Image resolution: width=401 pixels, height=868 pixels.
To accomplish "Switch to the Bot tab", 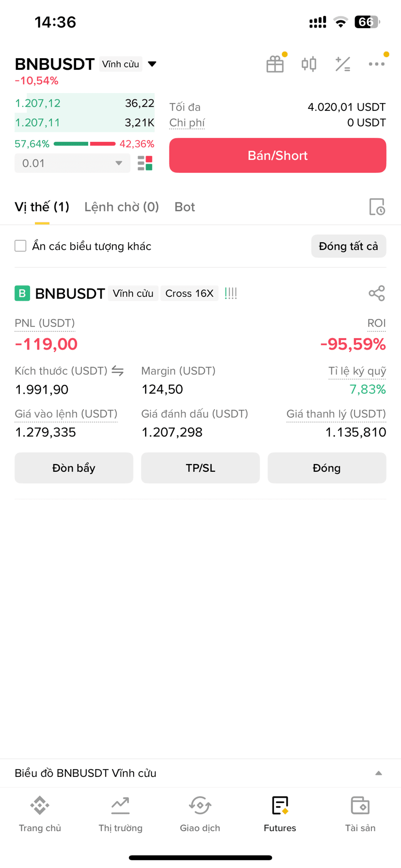I will [185, 207].
